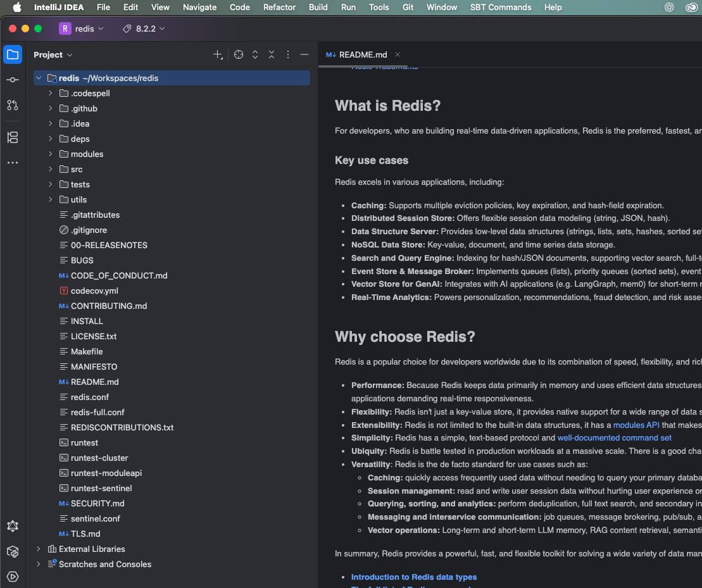Open the redis project dropdown

point(89,28)
